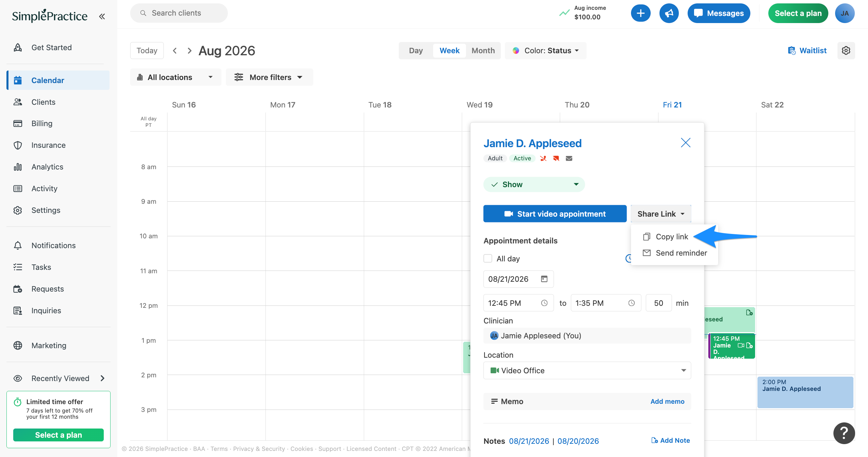
Task: Toggle the All day checkbox
Action: [488, 259]
